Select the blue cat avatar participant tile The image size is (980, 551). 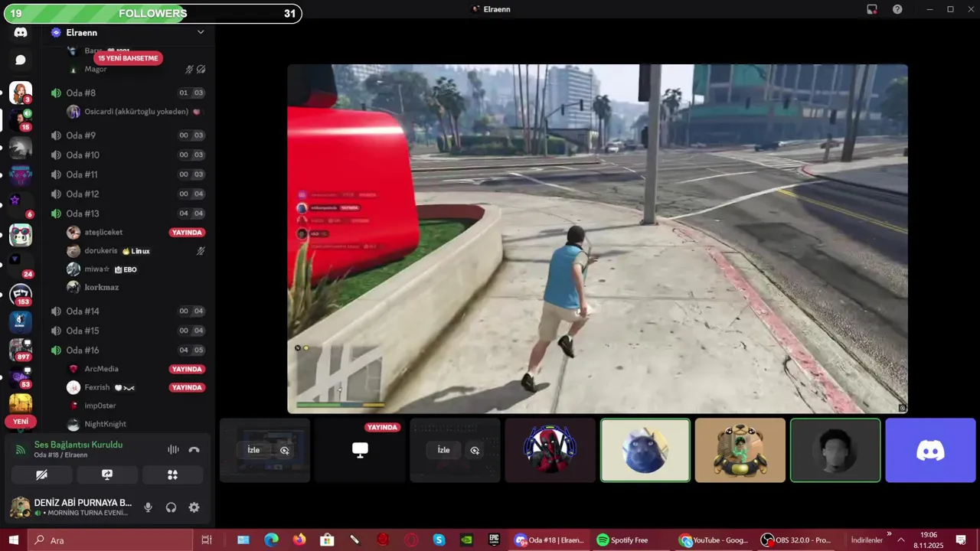pos(645,450)
